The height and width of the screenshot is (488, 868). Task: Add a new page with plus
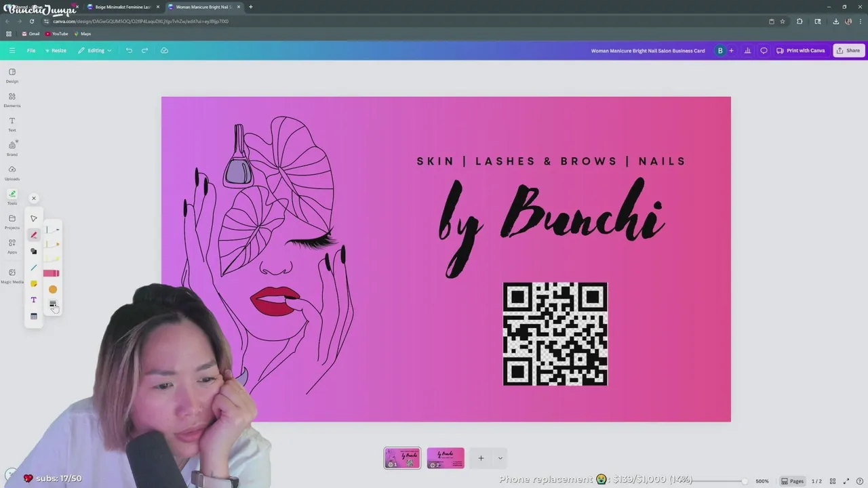[481, 458]
